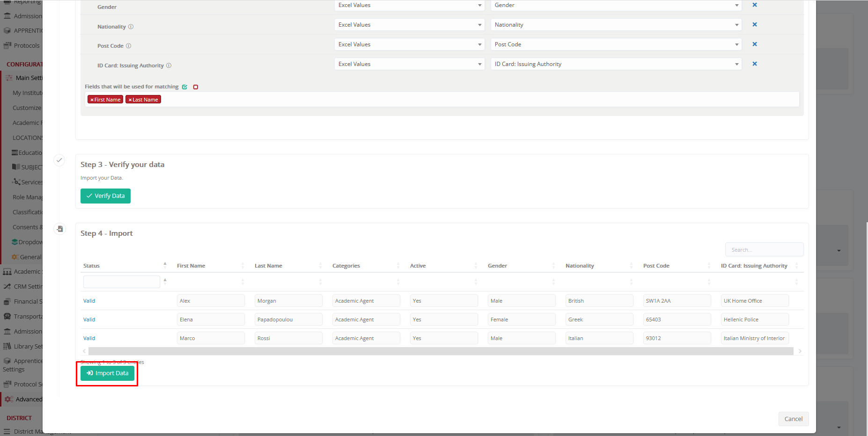The width and height of the screenshot is (868, 436).
Task: Remove ID Card Issuing Authority mapping row
Action: [754, 64]
